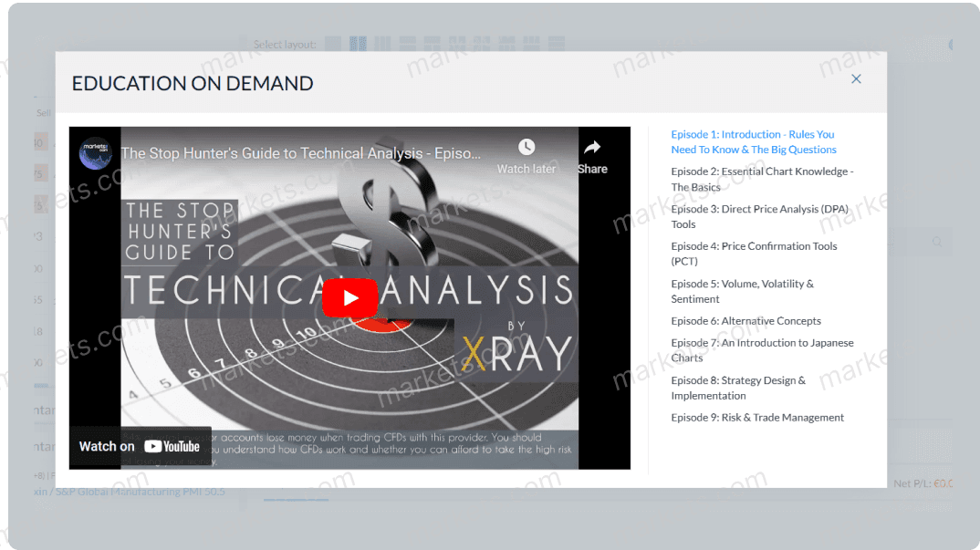Viewport: 980px width, 550px height.
Task: Select the single-panel layout icon
Action: (334, 43)
